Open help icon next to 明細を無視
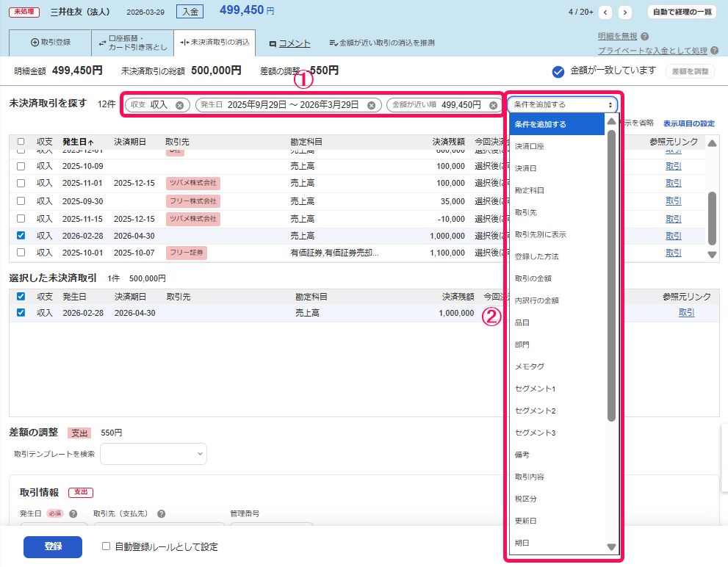The width and height of the screenshot is (728, 567). tap(644, 36)
